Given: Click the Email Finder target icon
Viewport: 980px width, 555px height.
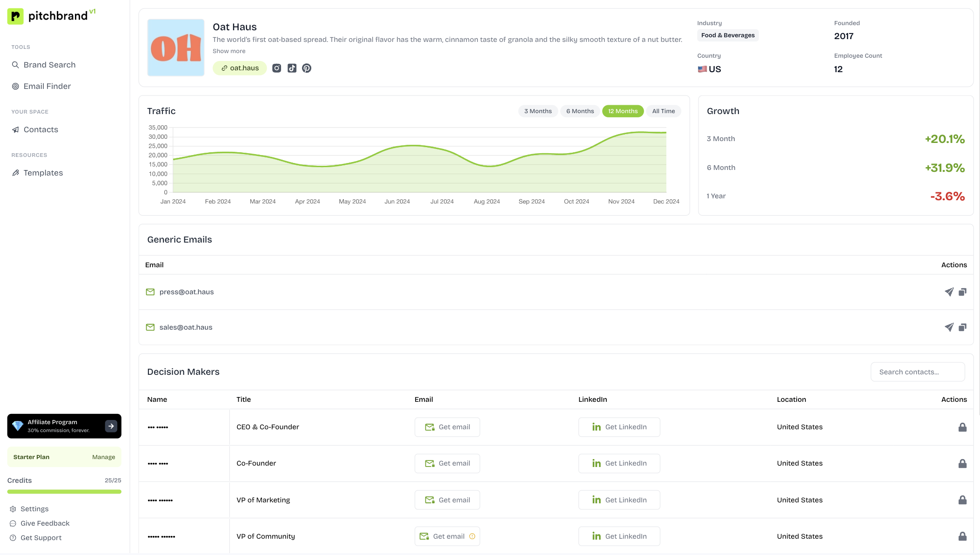Looking at the screenshot, I should 15,86.
